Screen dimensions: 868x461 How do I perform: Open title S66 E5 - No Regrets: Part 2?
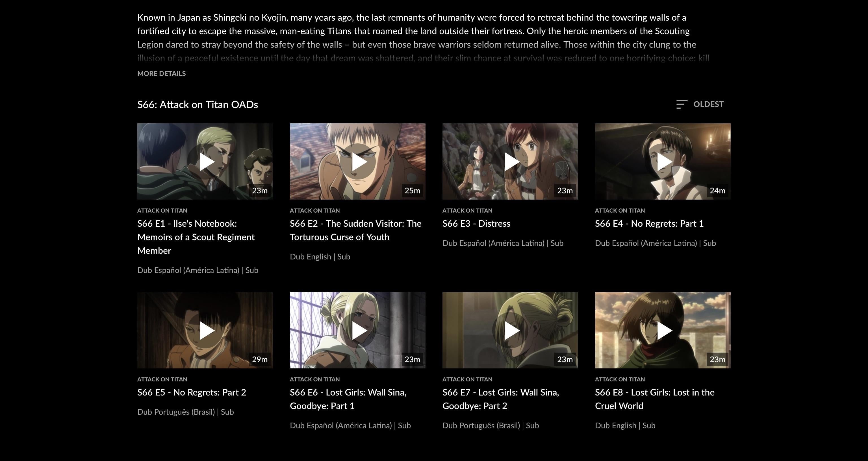191,392
